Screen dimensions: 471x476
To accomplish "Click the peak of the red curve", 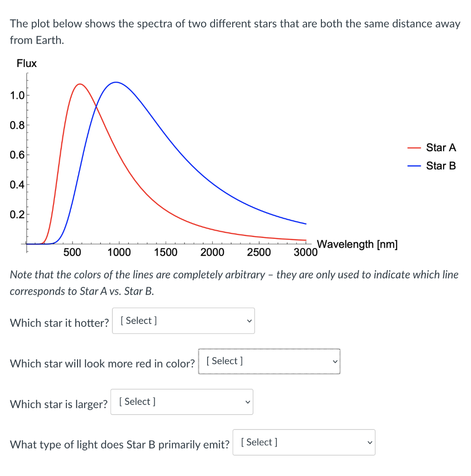I will coord(80,85).
